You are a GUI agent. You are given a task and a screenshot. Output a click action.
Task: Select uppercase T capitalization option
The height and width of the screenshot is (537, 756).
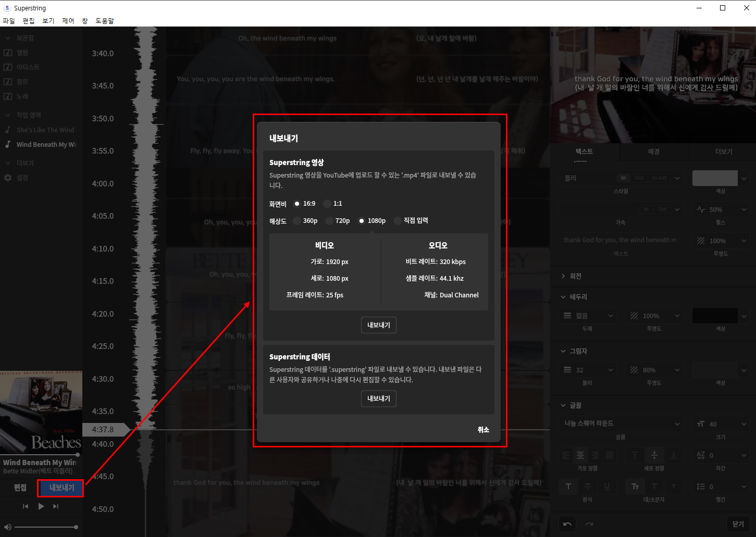click(x=654, y=486)
